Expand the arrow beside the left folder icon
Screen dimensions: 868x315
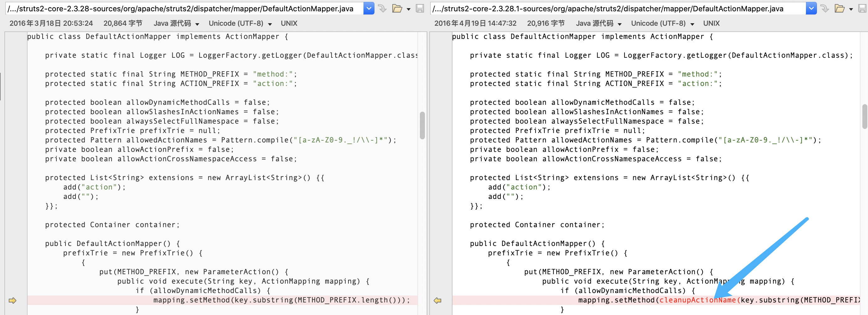[408, 9]
